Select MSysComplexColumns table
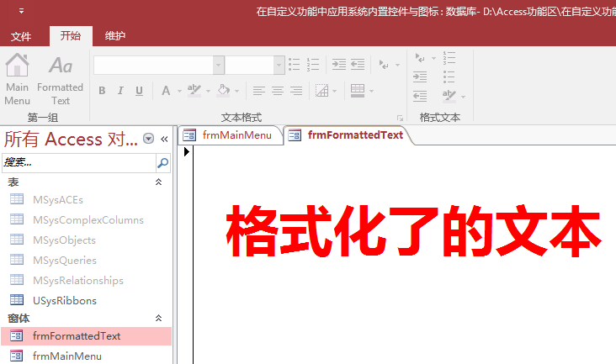This screenshot has width=616, height=364. (x=87, y=219)
